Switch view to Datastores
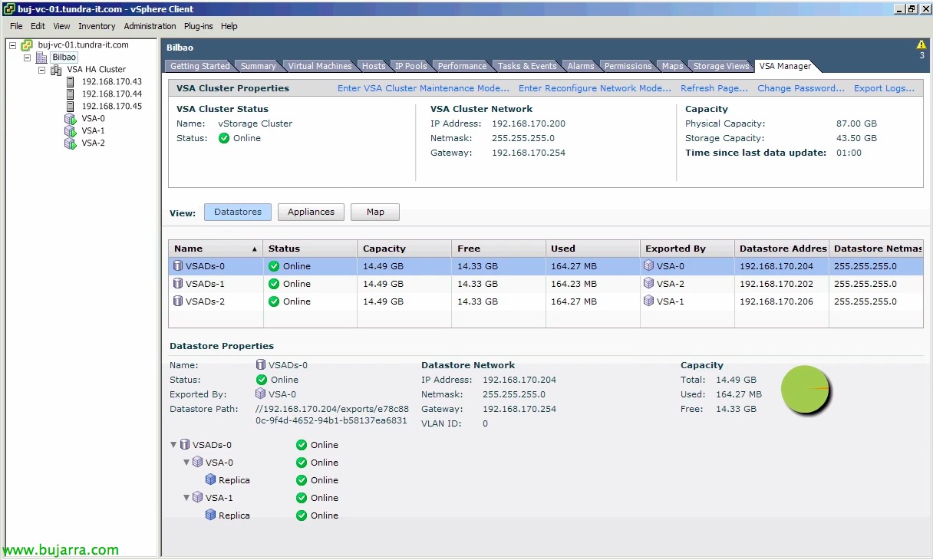933x560 pixels. click(237, 212)
